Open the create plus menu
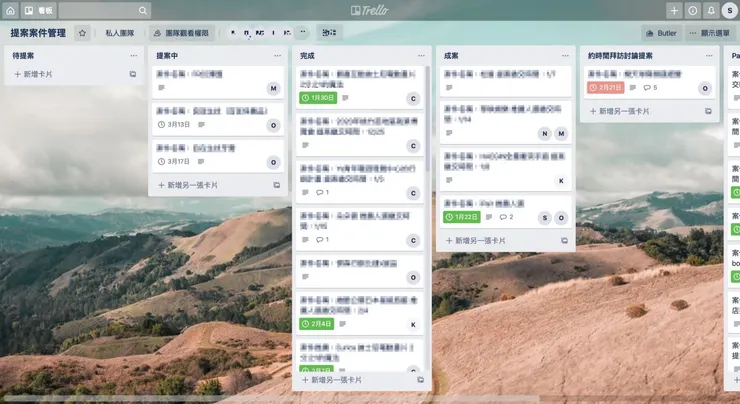The width and height of the screenshot is (740, 404). [674, 10]
